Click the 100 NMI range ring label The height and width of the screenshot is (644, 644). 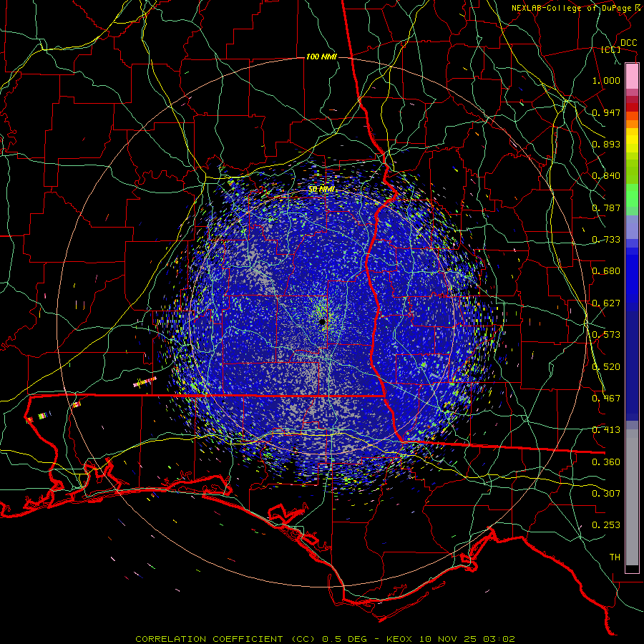(x=321, y=57)
